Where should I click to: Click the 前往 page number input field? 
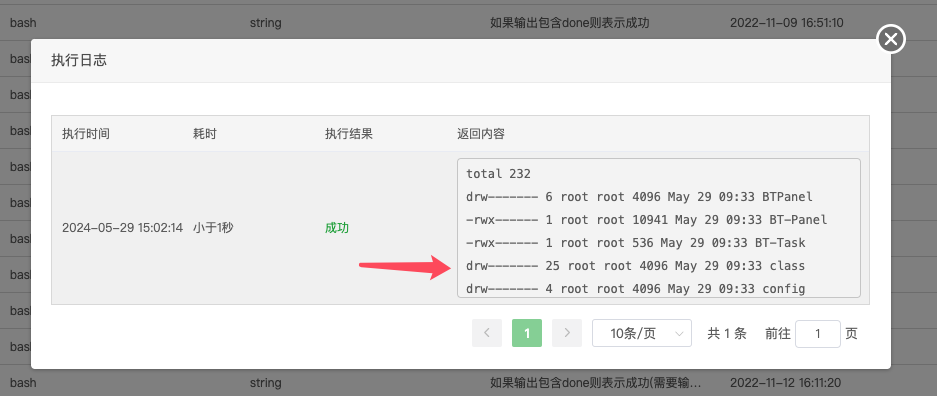818,333
